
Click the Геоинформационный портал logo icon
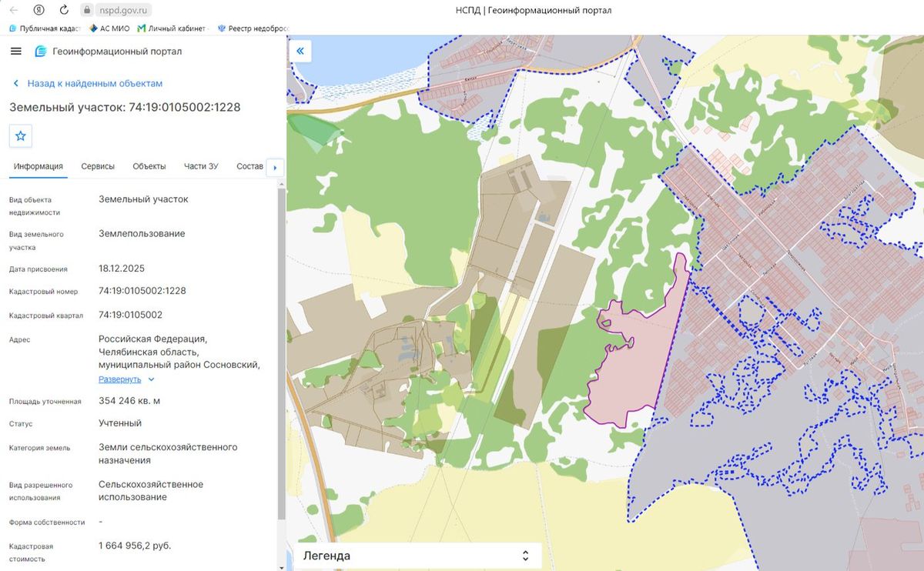[x=41, y=52]
